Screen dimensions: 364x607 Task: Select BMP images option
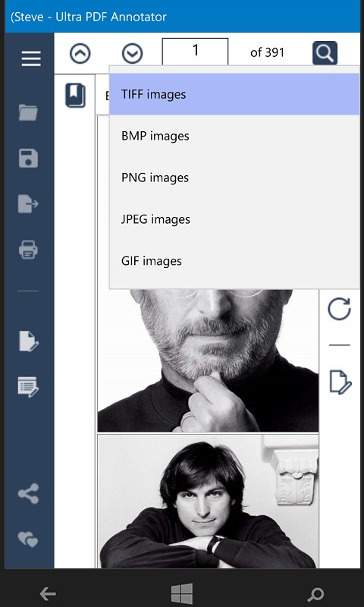tap(234, 137)
